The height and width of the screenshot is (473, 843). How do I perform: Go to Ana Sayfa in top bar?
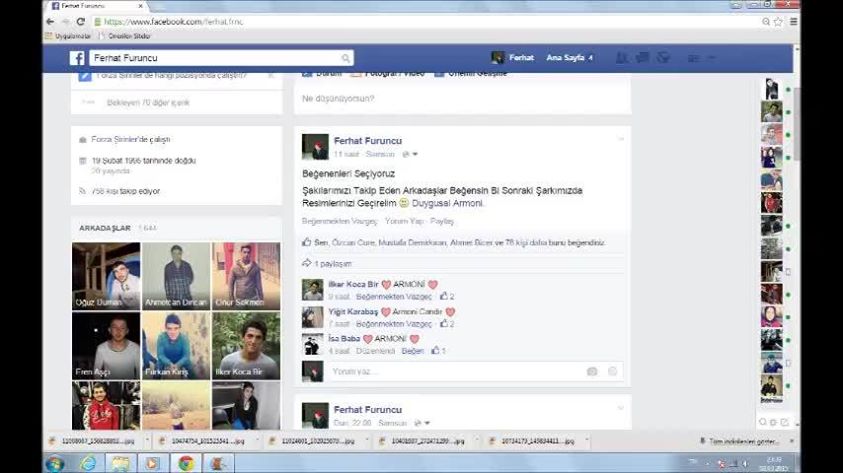[x=565, y=58]
